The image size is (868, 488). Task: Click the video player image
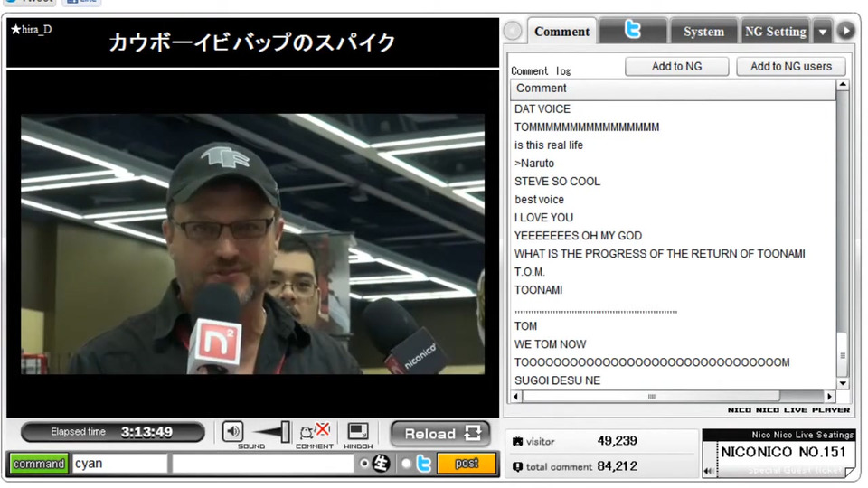coord(252,244)
